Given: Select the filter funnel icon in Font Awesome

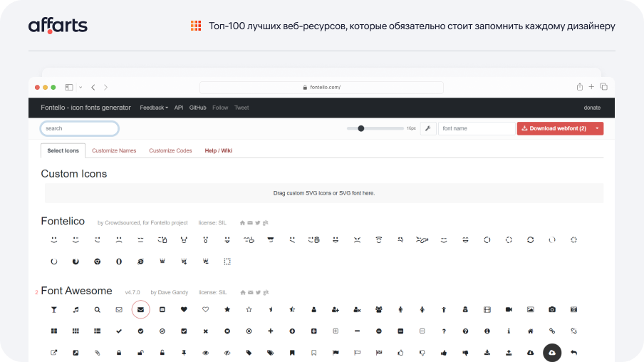Looking at the screenshot, I should [x=54, y=310].
